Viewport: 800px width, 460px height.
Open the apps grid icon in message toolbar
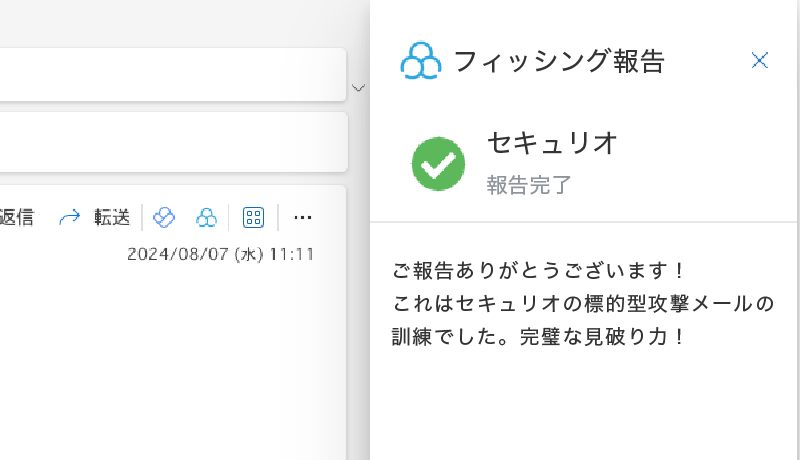coord(254,218)
